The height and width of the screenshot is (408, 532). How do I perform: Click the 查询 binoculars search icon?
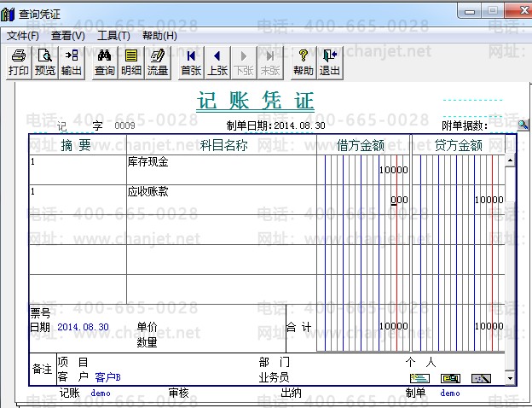pos(105,62)
